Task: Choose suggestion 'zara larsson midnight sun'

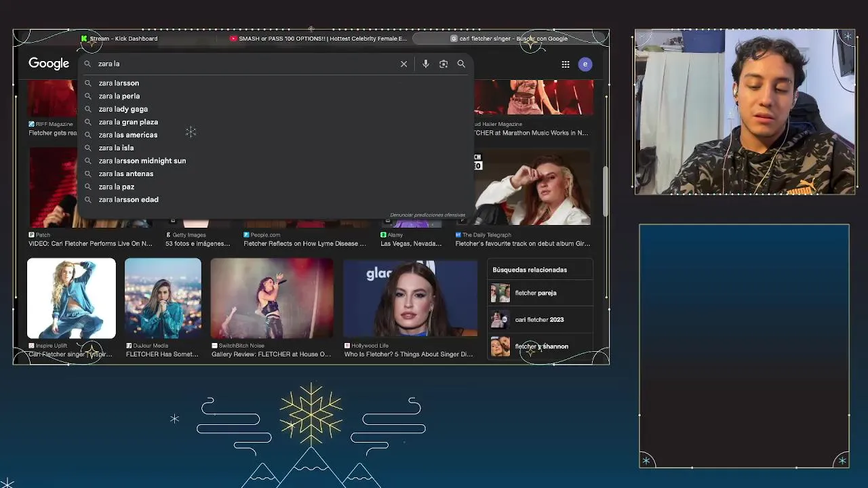Action: (x=142, y=161)
